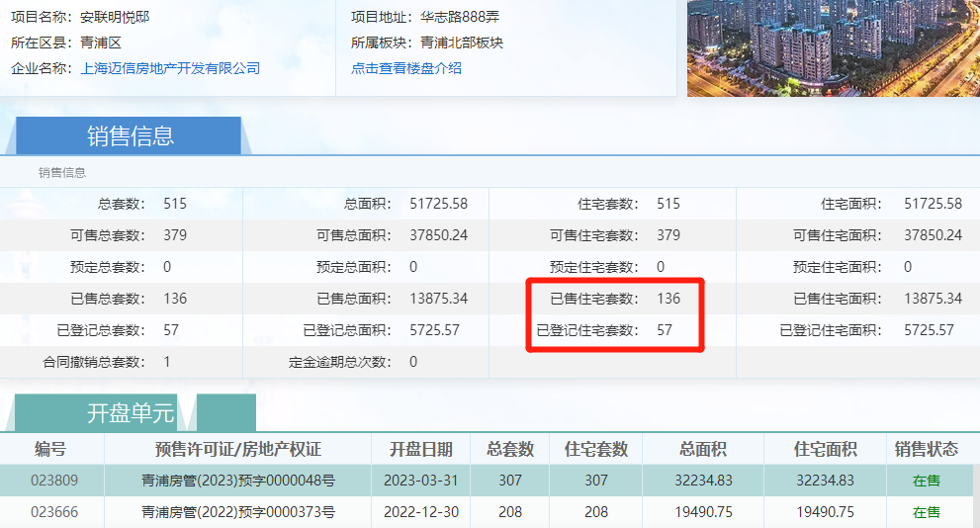This screenshot has height=528, width=980.
Task: Click project address 华志路888弄
Action: (460, 17)
